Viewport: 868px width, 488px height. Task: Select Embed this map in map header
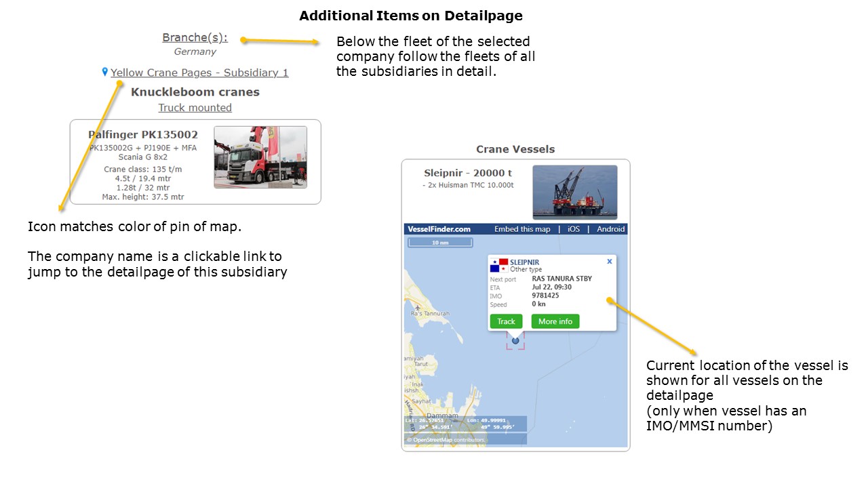click(x=522, y=229)
